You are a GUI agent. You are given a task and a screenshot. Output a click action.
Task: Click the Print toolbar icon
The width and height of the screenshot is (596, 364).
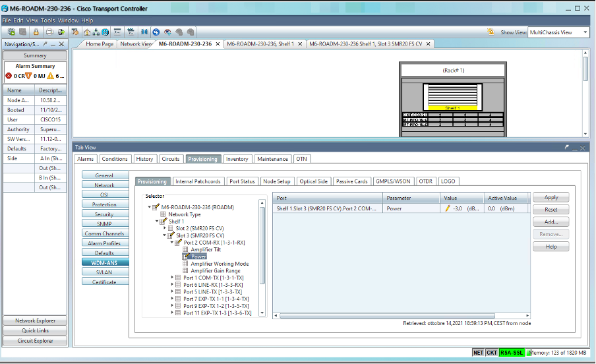49,32
